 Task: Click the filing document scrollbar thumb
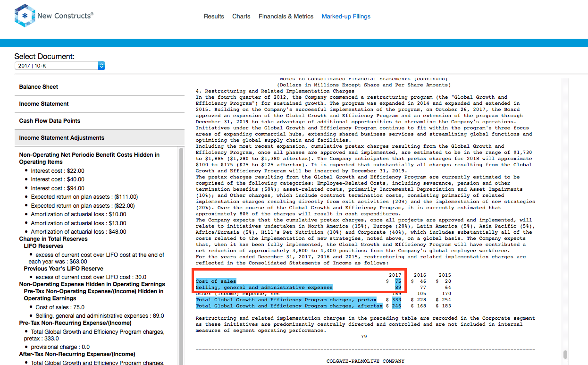565,355
